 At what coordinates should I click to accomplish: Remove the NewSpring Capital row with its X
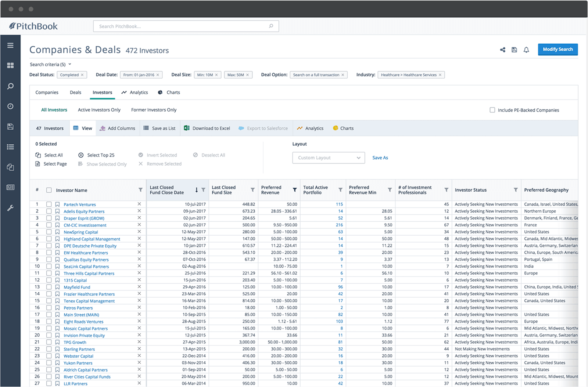click(x=139, y=232)
